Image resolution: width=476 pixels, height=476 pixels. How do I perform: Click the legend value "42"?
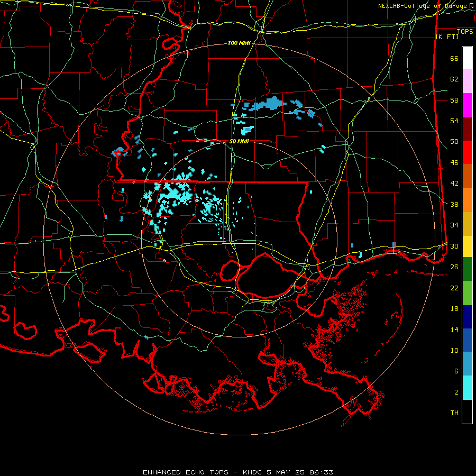click(454, 184)
